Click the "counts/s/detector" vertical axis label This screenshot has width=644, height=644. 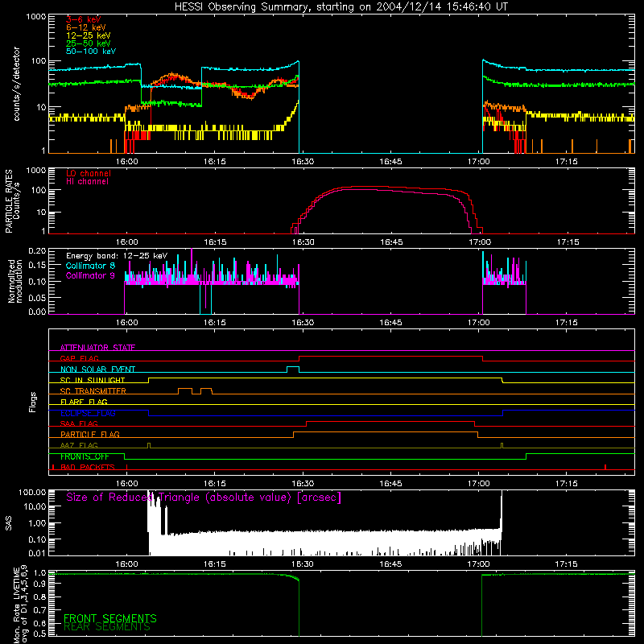(17, 84)
